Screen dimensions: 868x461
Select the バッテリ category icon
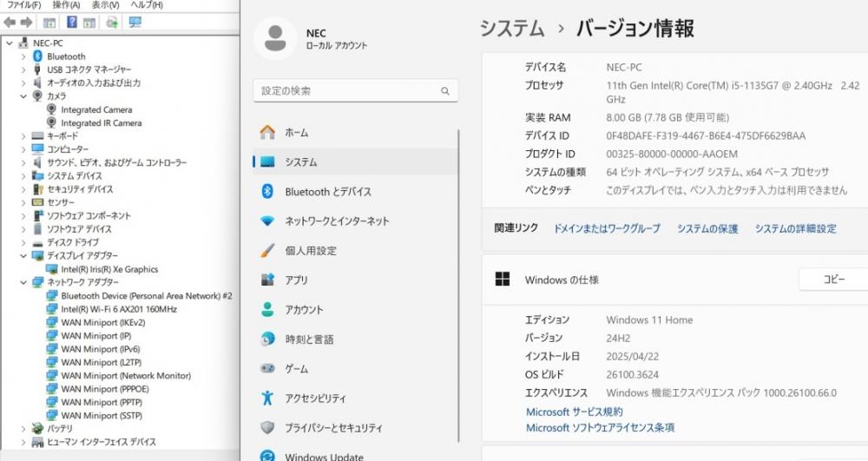(37, 428)
